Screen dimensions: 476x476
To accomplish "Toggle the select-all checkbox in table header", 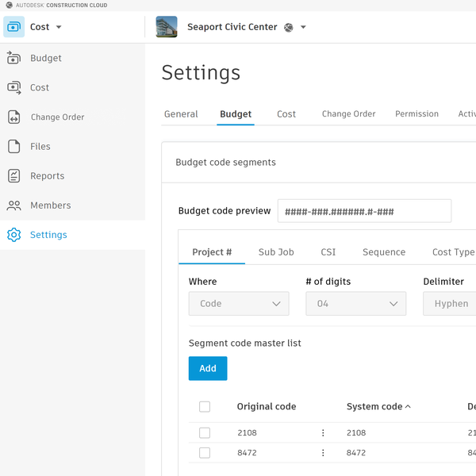I will point(205,407).
